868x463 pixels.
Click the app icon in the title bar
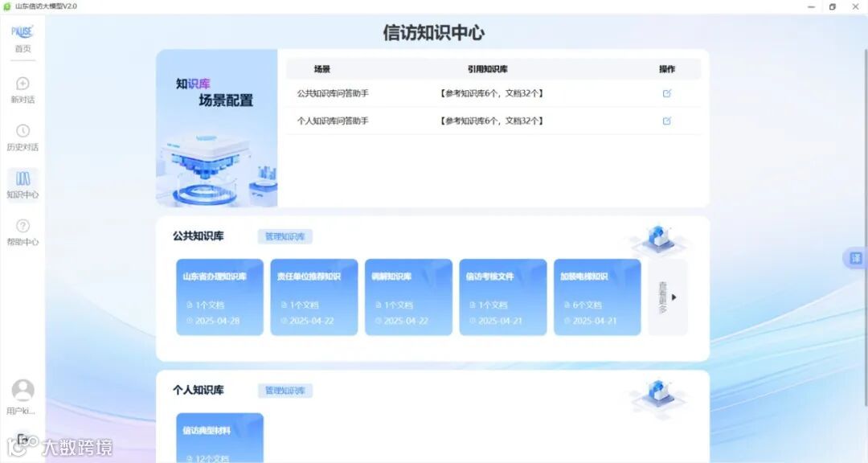point(7,6)
